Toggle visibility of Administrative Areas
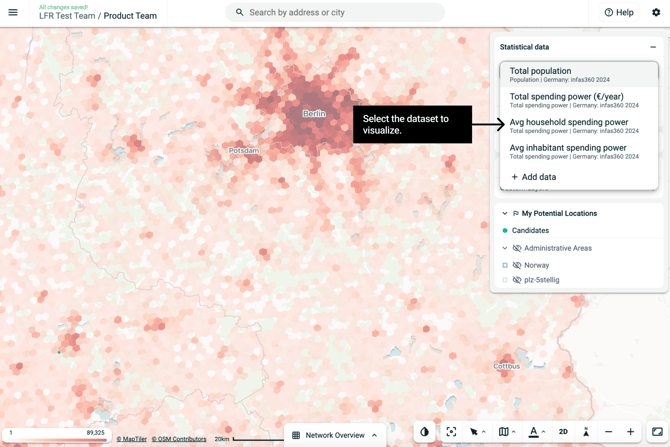The image size is (670, 447). coord(517,248)
